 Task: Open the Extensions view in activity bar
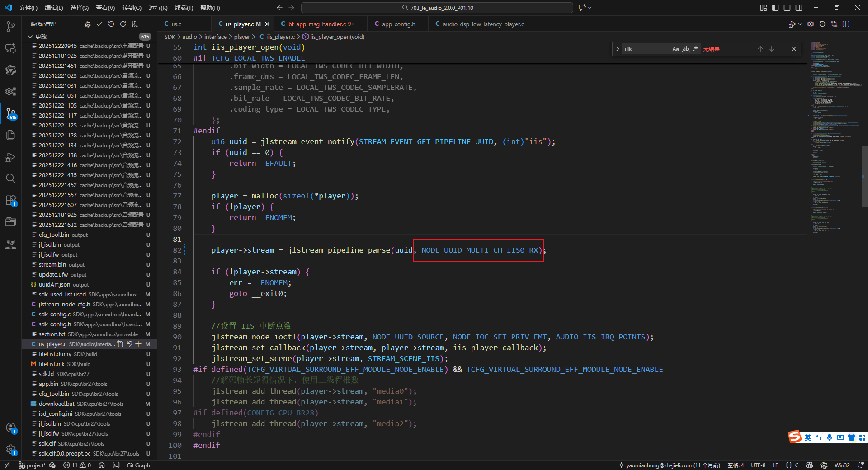11,200
